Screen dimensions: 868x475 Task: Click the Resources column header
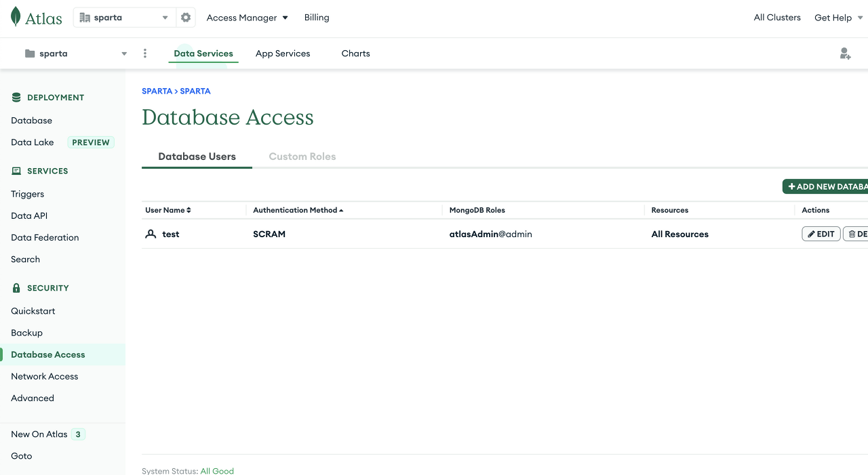(x=670, y=210)
